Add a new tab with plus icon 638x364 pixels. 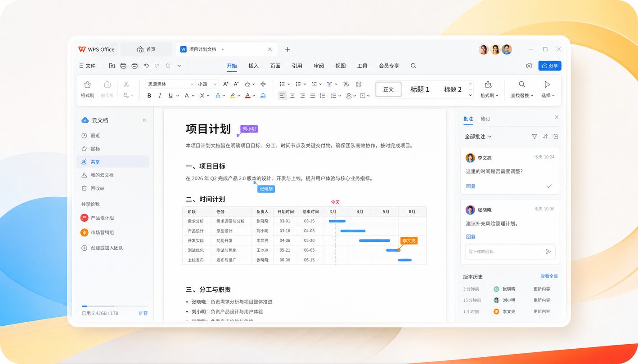(288, 49)
